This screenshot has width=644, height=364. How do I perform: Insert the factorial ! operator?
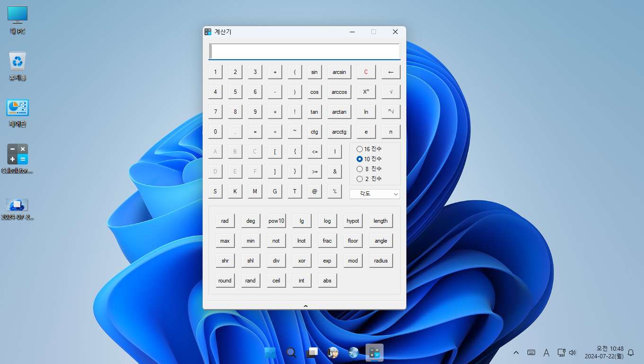295,112
